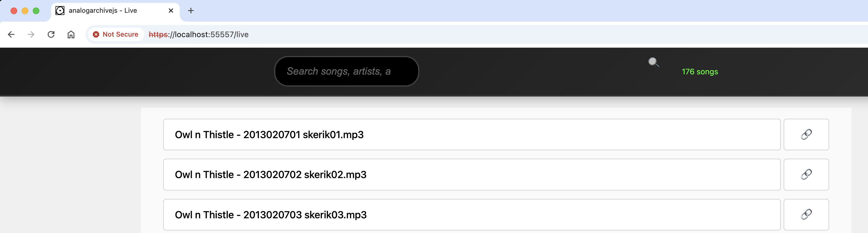Click the tab's site favicon
Image resolution: width=868 pixels, height=233 pixels.
pos(60,11)
